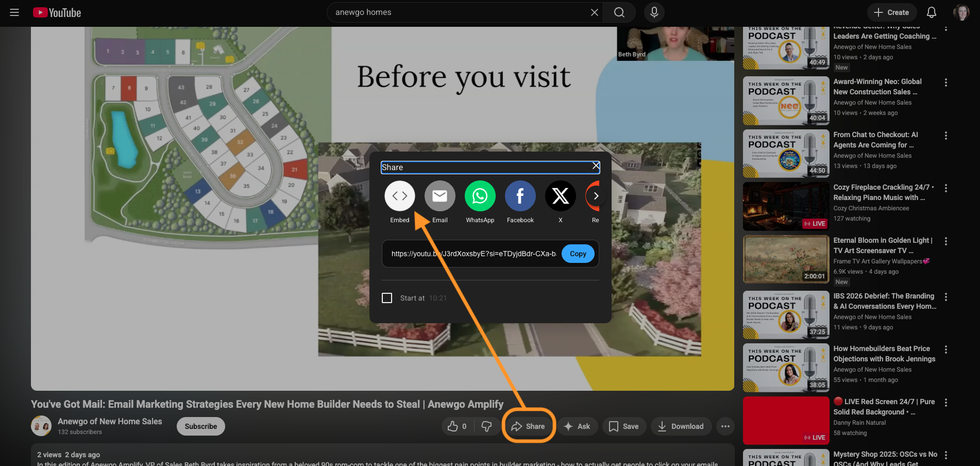Screen dimensions: 980x466
Task: Open the hamburger guide menu
Action: [x=14, y=12]
